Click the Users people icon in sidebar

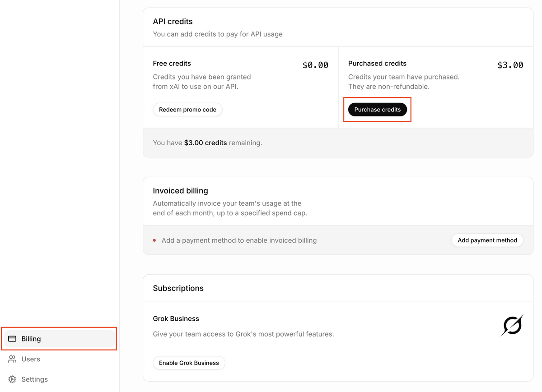(12, 359)
